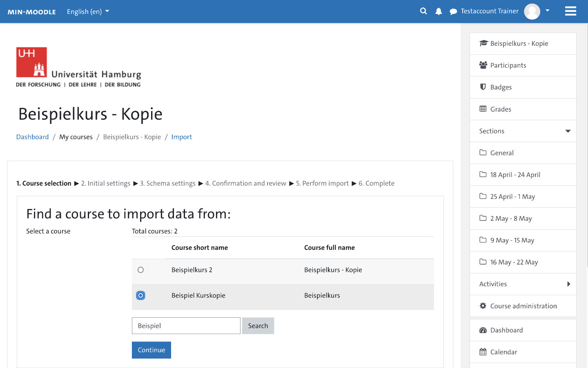
Task: Go to General section
Action: click(x=523, y=153)
